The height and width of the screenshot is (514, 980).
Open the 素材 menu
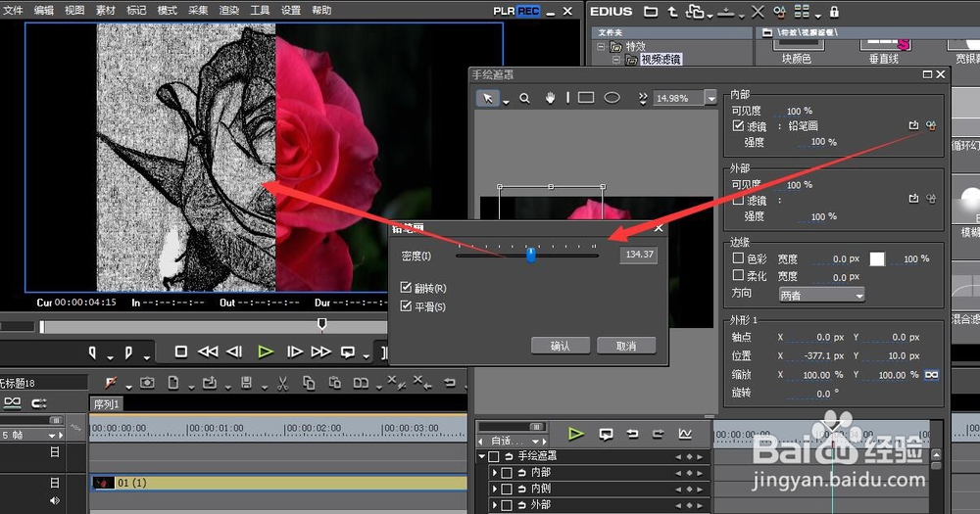106,10
